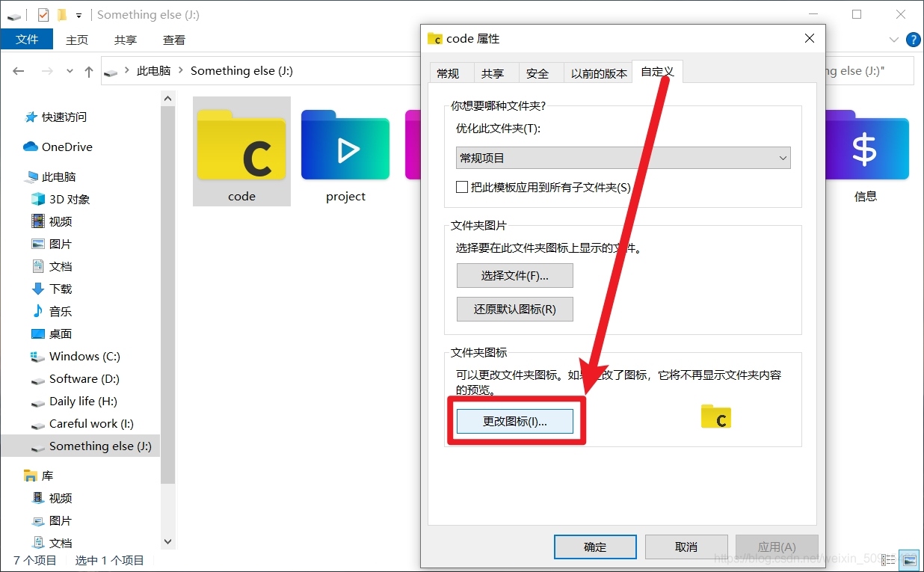Image resolution: width=924 pixels, height=572 pixels.
Task: Open 图片 under 库 in sidebar
Action: click(52, 521)
